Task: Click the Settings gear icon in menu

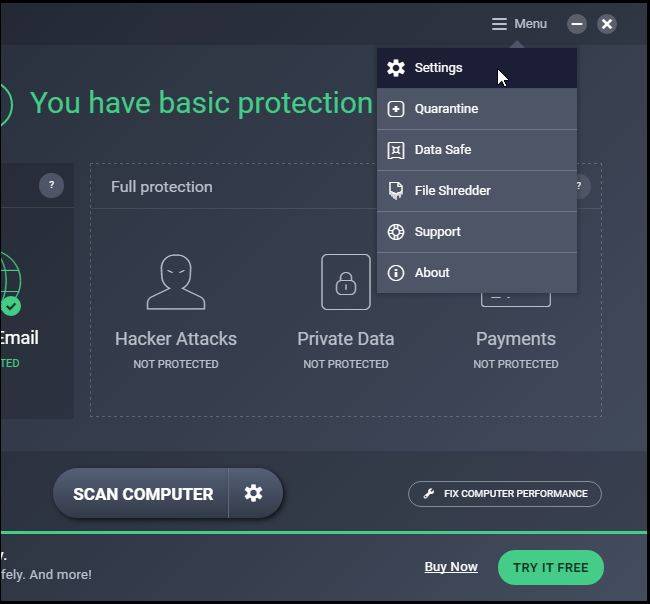Action: pyautogui.click(x=396, y=68)
